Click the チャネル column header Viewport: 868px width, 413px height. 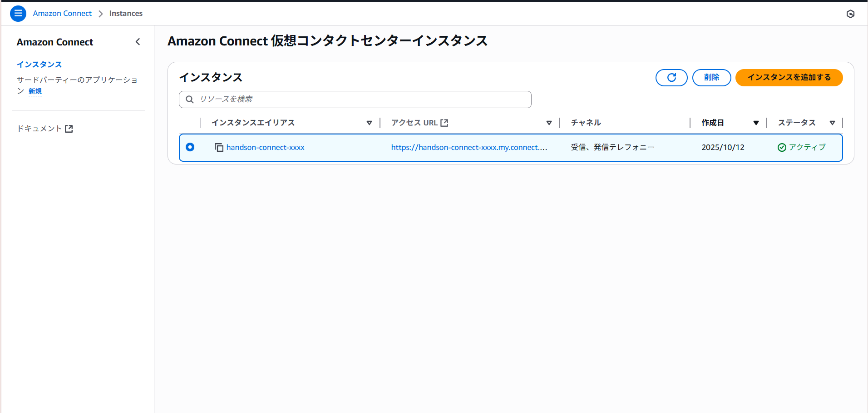coord(586,123)
